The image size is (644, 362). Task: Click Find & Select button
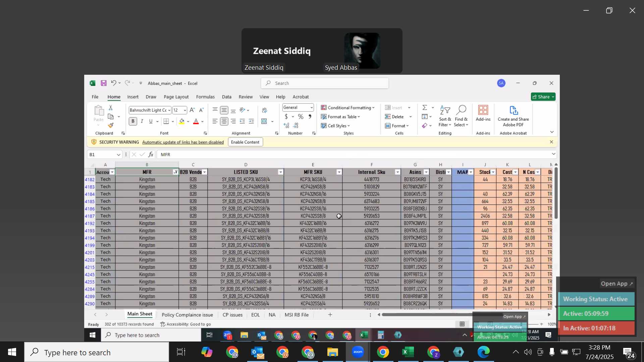pos(461,116)
